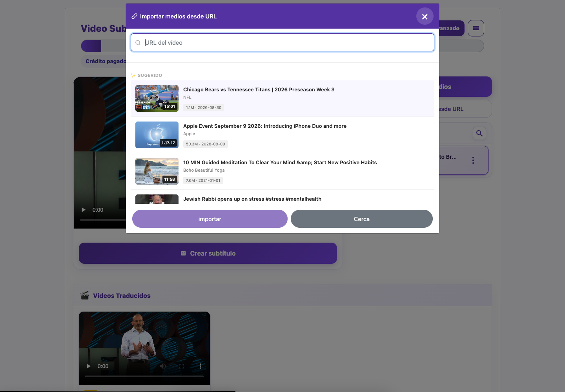The height and width of the screenshot is (392, 565).
Task: Click the search icon in the background media panel
Action: [x=479, y=133]
